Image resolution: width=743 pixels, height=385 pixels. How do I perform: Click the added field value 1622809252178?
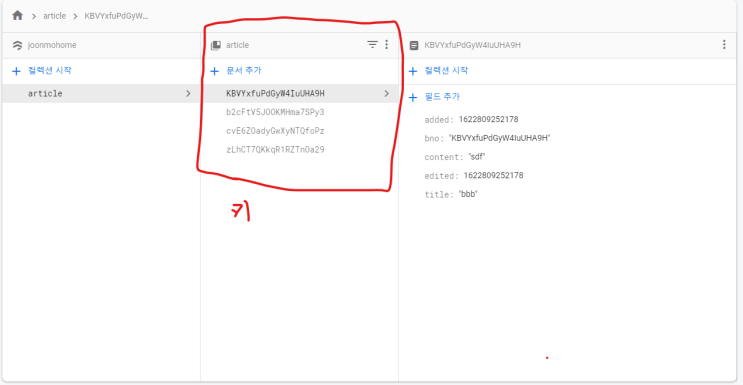489,119
